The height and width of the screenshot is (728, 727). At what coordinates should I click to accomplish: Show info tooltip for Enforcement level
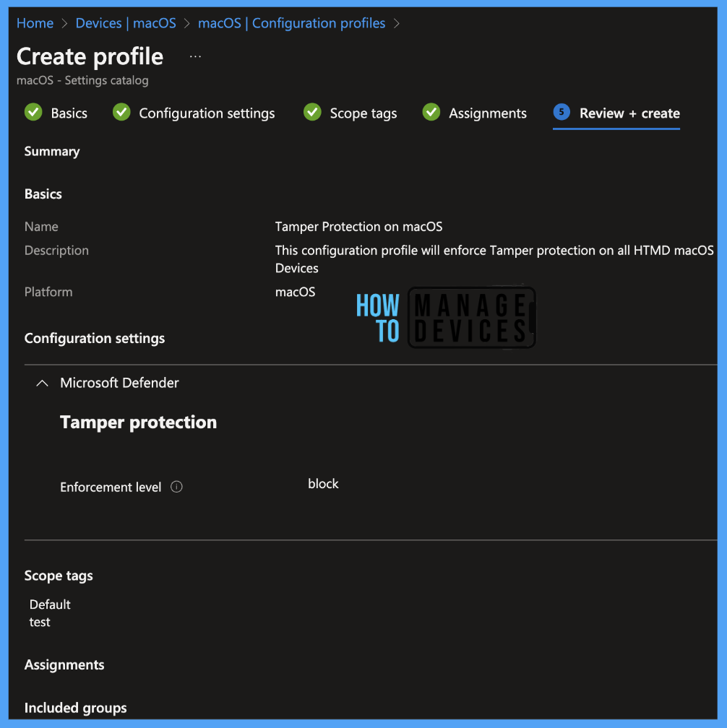pos(176,487)
